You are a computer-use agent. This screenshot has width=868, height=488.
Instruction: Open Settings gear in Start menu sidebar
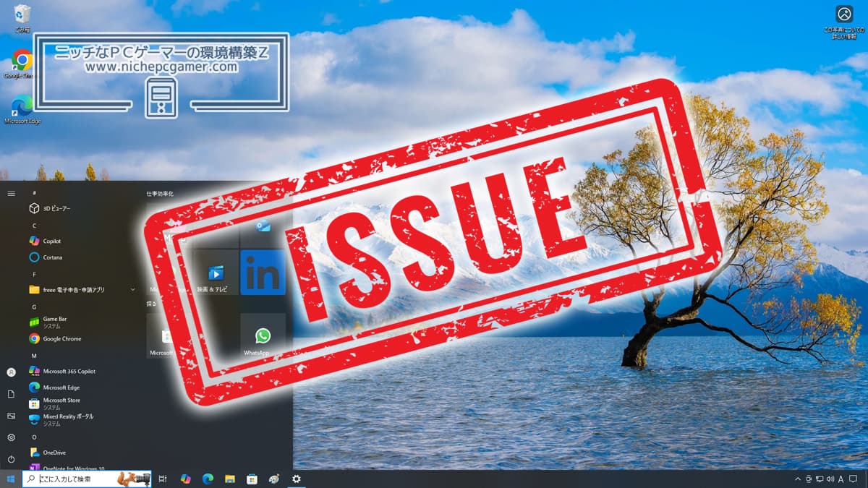[x=11, y=437]
